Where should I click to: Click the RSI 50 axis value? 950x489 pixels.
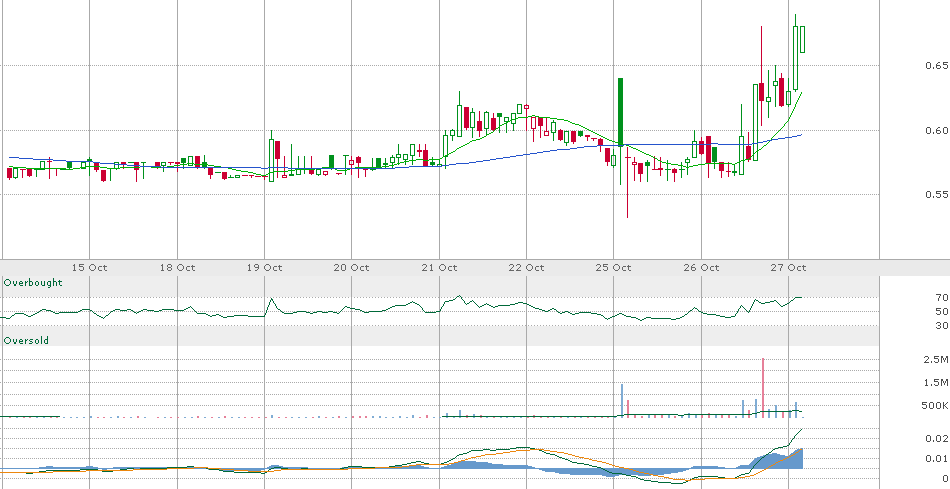coord(941,311)
